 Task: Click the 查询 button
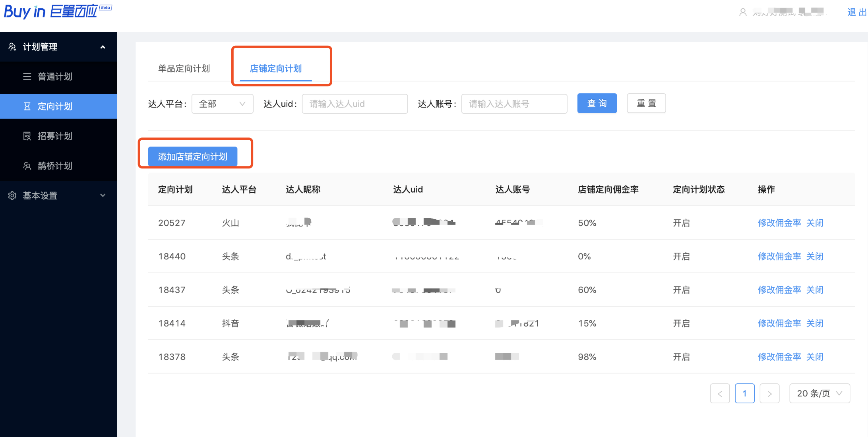[597, 103]
